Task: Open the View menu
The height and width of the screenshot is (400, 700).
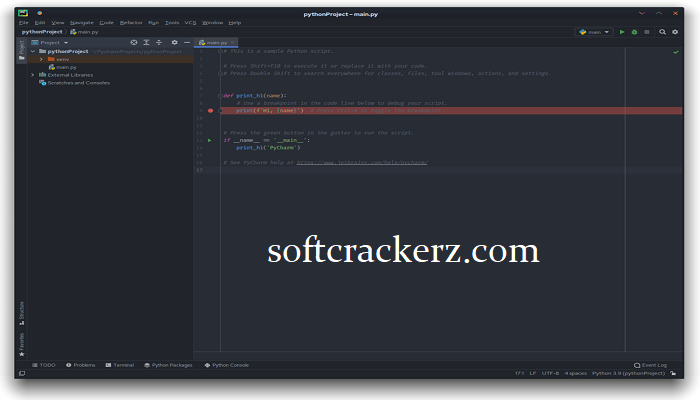Action: click(x=58, y=23)
